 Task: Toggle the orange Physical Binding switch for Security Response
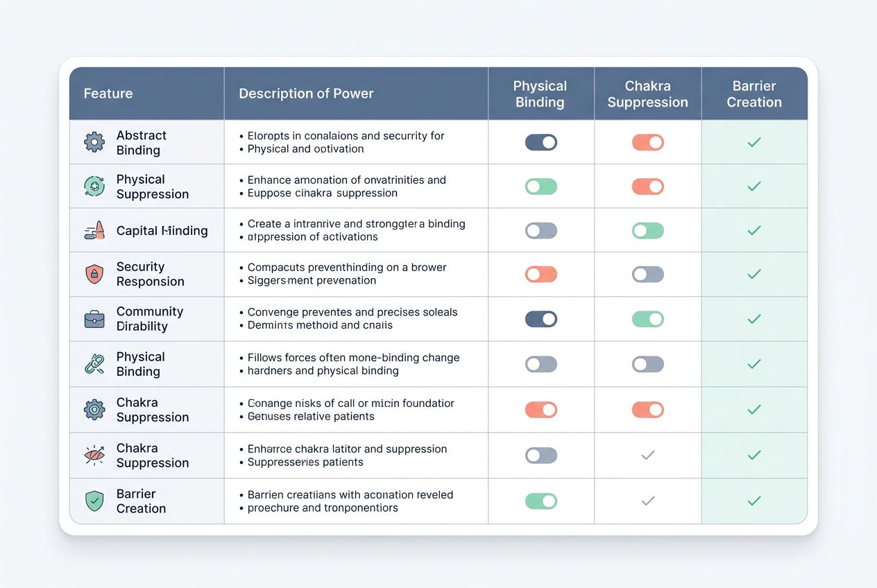[541, 274]
